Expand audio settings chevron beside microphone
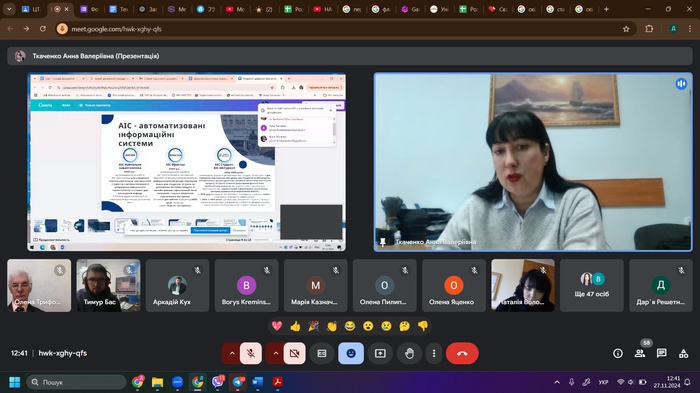700x393 pixels. [232, 353]
